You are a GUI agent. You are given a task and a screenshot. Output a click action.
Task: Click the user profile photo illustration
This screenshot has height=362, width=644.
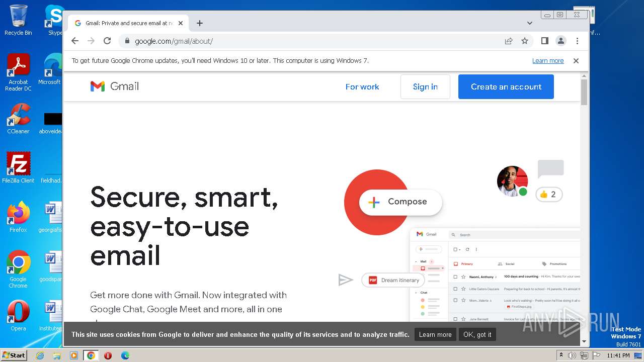(x=512, y=181)
